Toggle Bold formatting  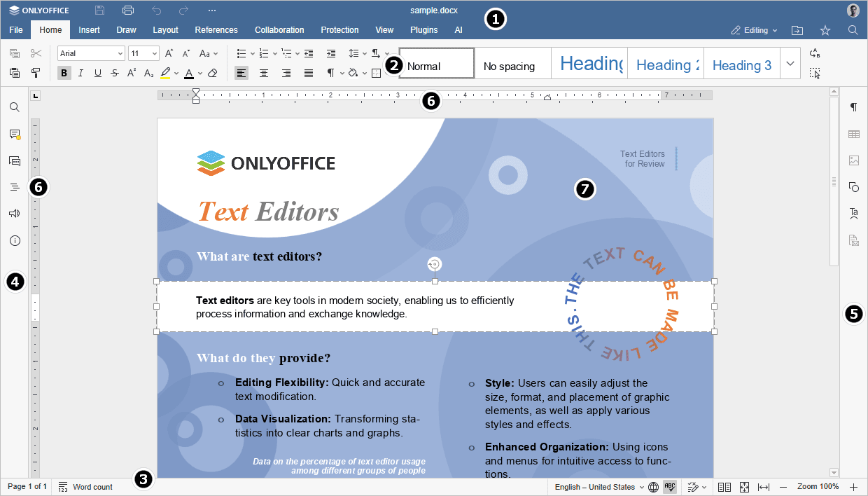(64, 73)
